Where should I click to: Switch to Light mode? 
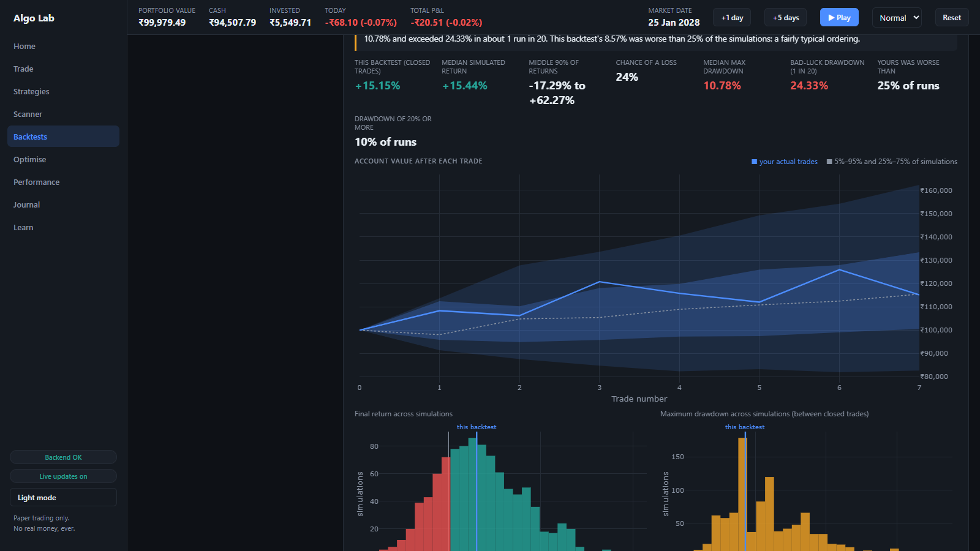tap(63, 497)
